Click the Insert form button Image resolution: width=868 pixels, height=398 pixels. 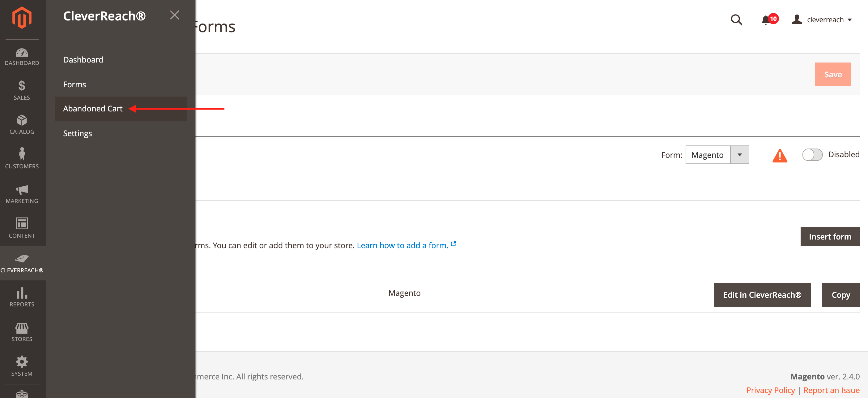click(x=829, y=236)
